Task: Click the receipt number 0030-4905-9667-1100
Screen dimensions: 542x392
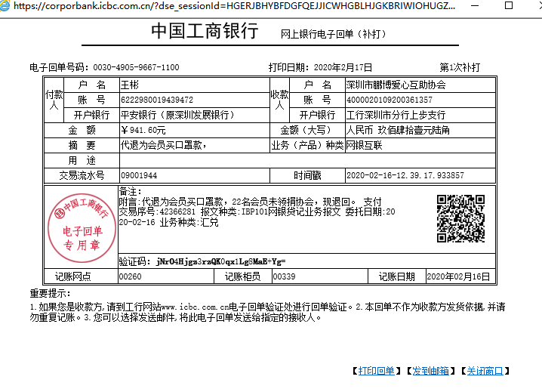Action: point(136,67)
